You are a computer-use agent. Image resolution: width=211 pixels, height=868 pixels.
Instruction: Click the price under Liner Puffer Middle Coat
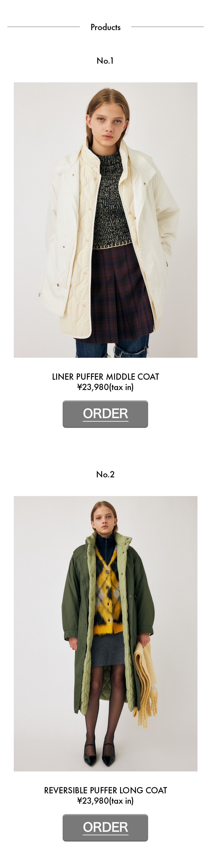pyautogui.click(x=105, y=387)
